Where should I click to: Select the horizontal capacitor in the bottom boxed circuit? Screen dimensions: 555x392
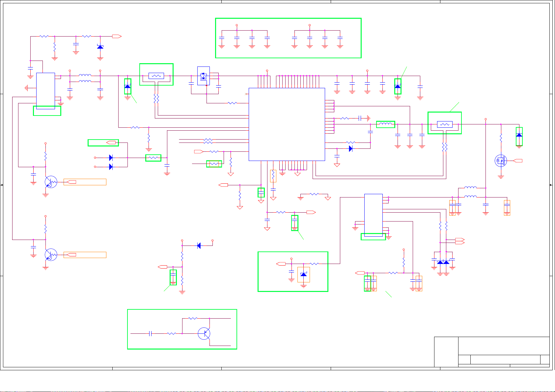pos(151,333)
